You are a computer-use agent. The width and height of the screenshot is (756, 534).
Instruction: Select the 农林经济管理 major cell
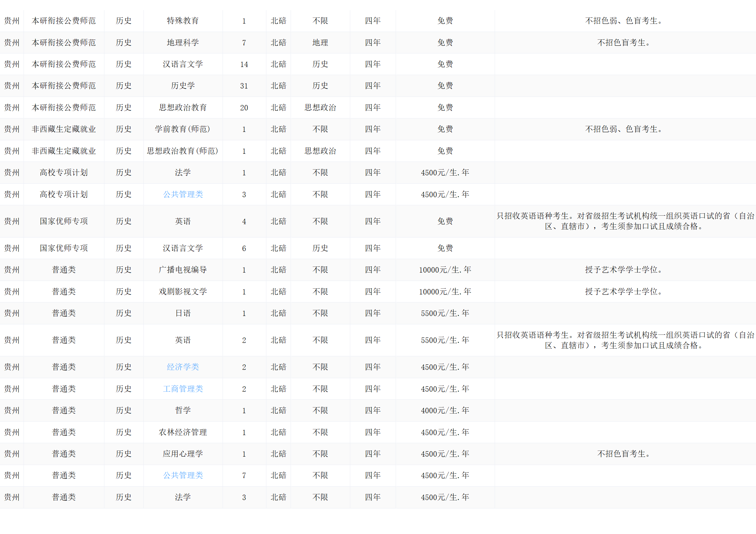[x=183, y=432]
